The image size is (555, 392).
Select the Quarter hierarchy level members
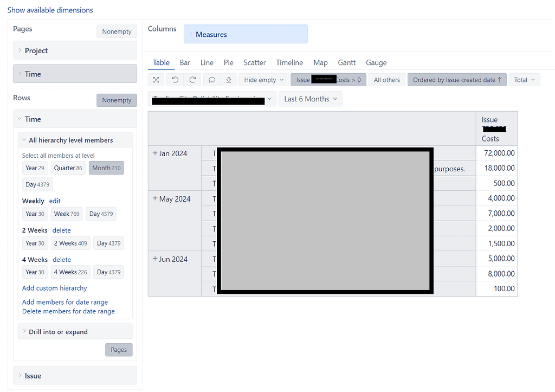(67, 168)
